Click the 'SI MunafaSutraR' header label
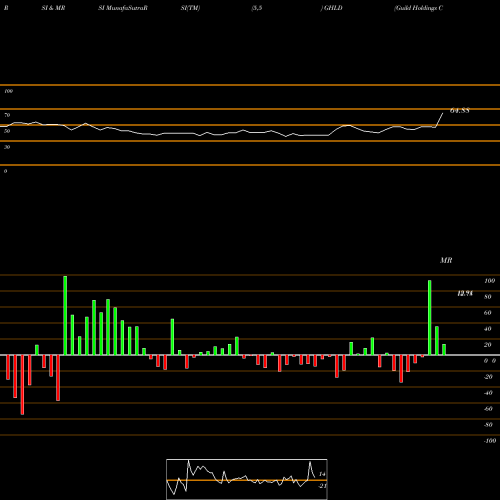Image resolution: width=500 pixels, height=500 pixels. point(123,8)
